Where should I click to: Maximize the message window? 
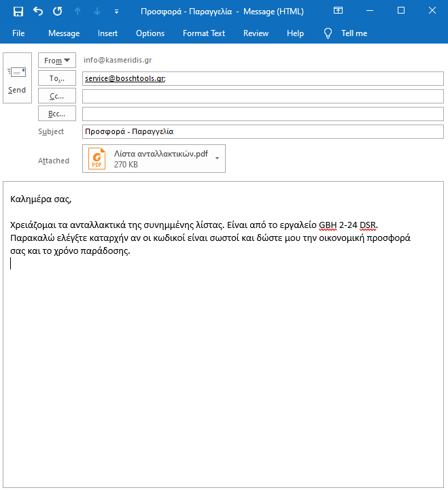(x=401, y=11)
